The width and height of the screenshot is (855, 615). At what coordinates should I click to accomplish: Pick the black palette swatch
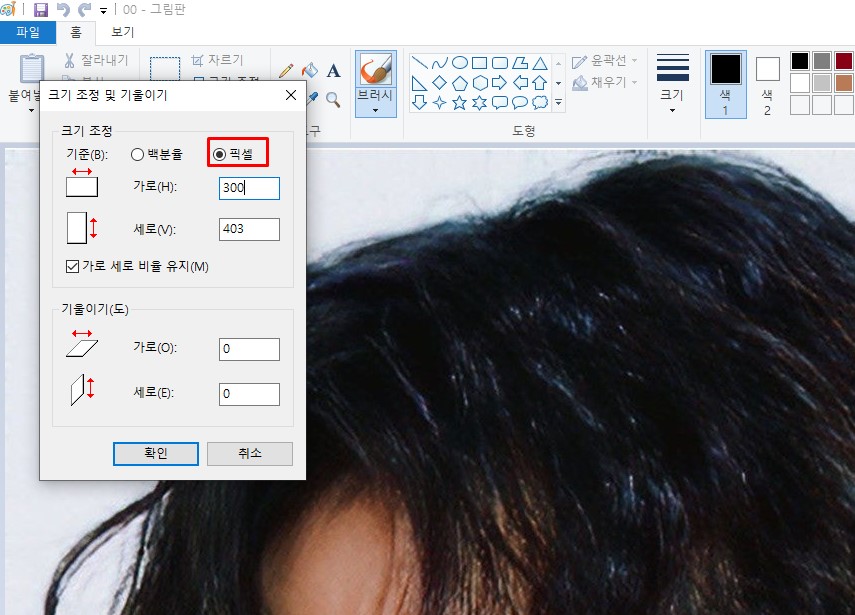click(800, 61)
